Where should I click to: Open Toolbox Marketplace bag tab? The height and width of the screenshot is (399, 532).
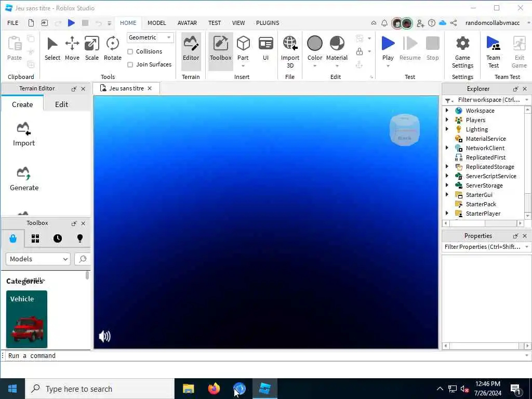[x=13, y=238]
